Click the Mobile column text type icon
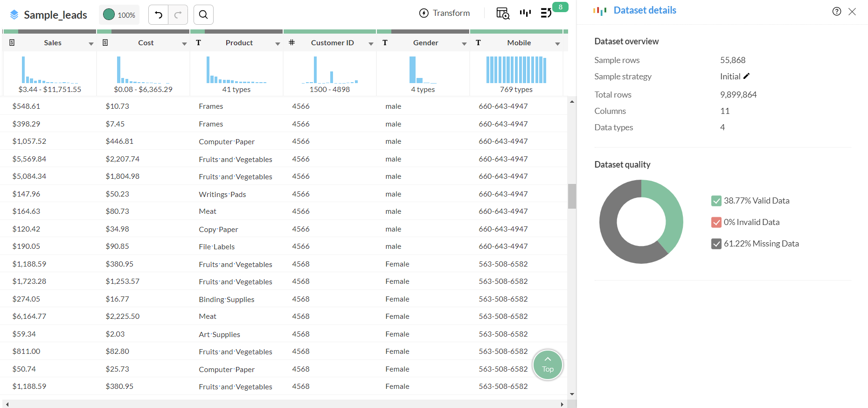Image resolution: width=868 pixels, height=408 pixels. 478,42
